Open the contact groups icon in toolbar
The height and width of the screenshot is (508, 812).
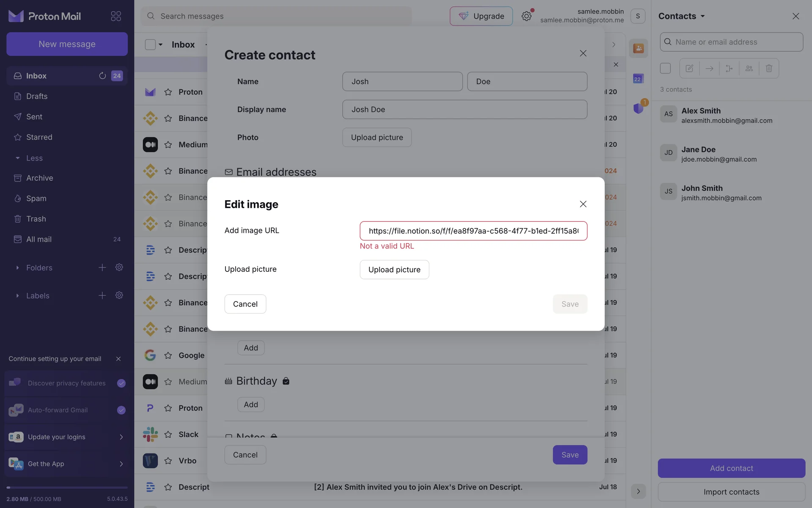click(x=749, y=68)
